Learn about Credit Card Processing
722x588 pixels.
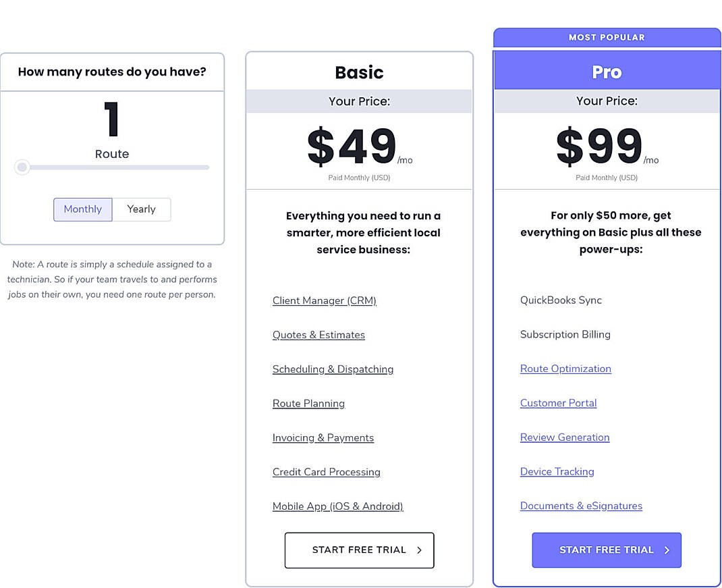point(326,472)
